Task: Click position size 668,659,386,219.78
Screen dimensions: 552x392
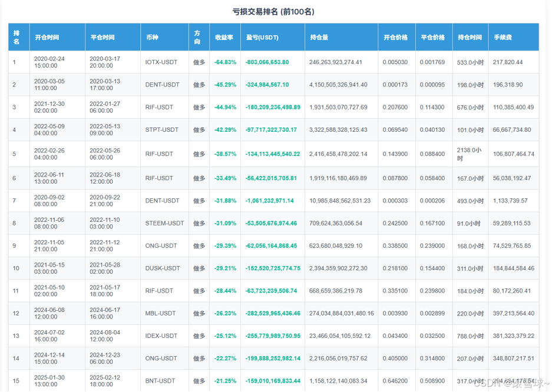Action: click(x=335, y=291)
